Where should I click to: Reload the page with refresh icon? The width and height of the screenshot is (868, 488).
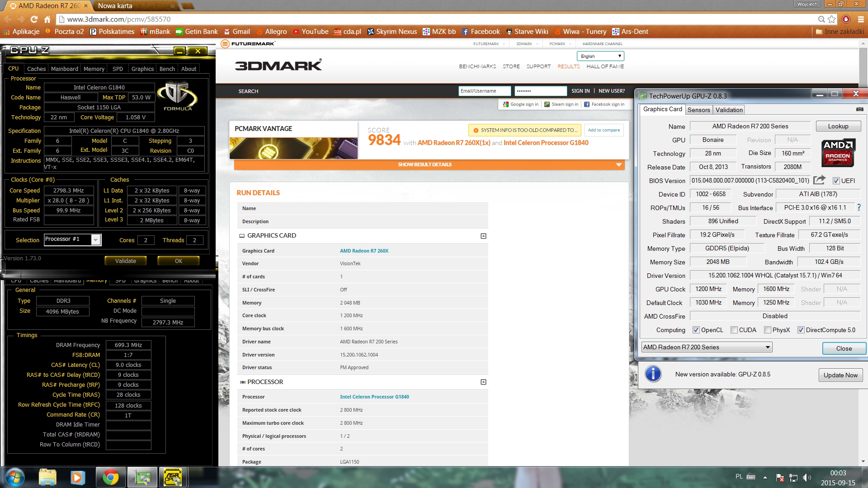[x=34, y=19]
